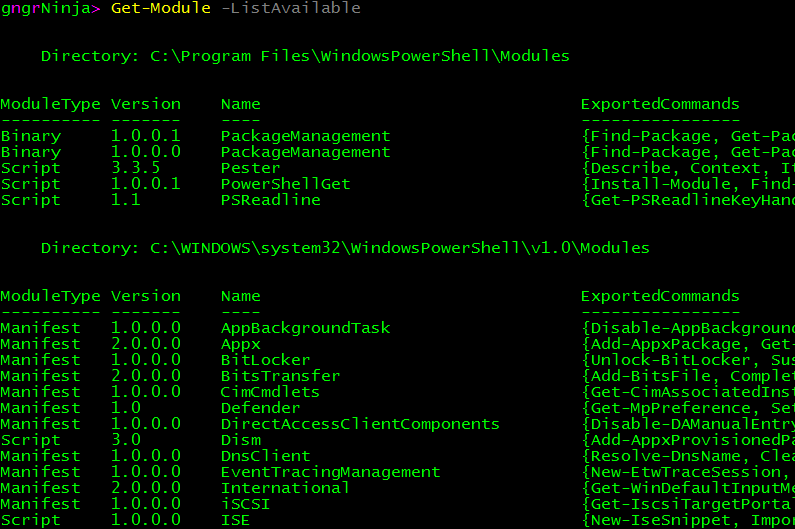
Task: Click the Get-MpPreference exported commands entry
Action: pos(687,408)
